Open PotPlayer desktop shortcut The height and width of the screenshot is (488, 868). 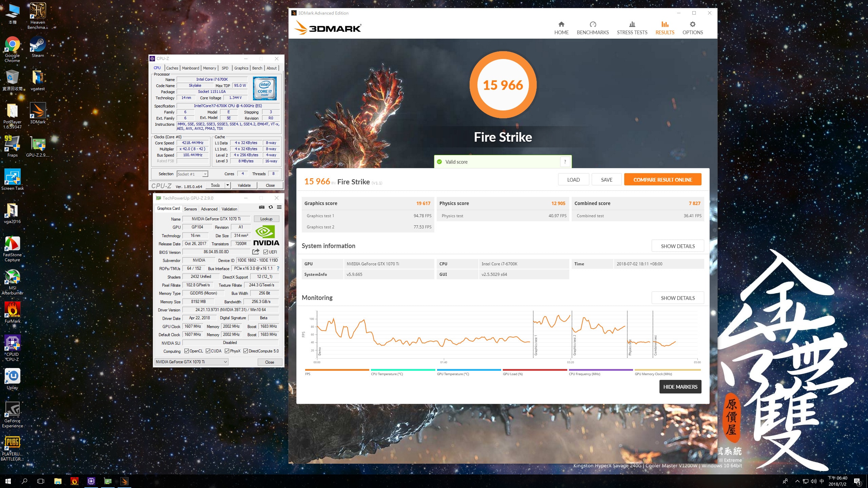click(x=12, y=116)
